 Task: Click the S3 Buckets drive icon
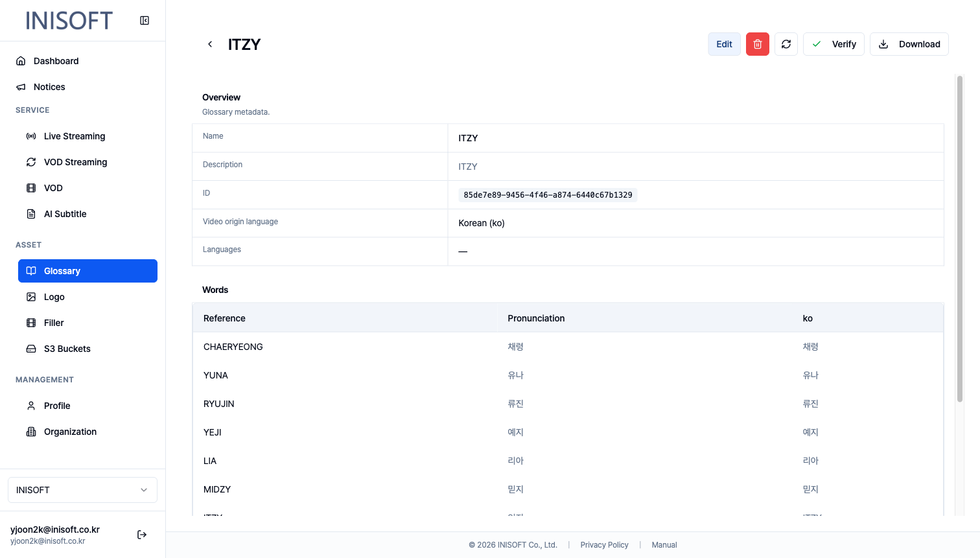(x=31, y=349)
